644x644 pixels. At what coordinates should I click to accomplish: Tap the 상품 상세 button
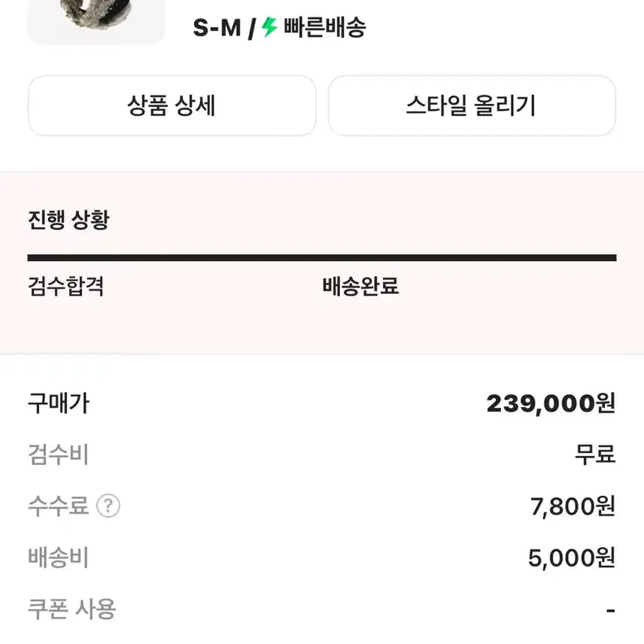coord(172,106)
